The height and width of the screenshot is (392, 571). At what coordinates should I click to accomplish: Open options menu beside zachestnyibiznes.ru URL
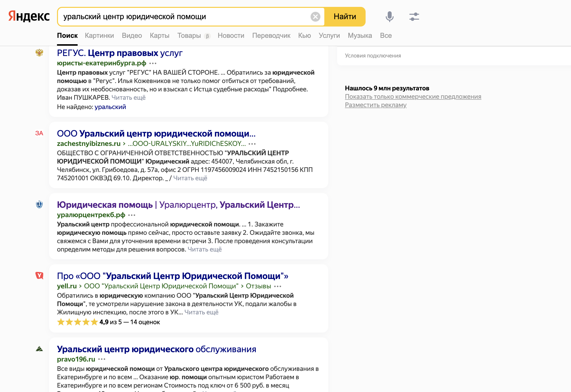click(x=252, y=144)
